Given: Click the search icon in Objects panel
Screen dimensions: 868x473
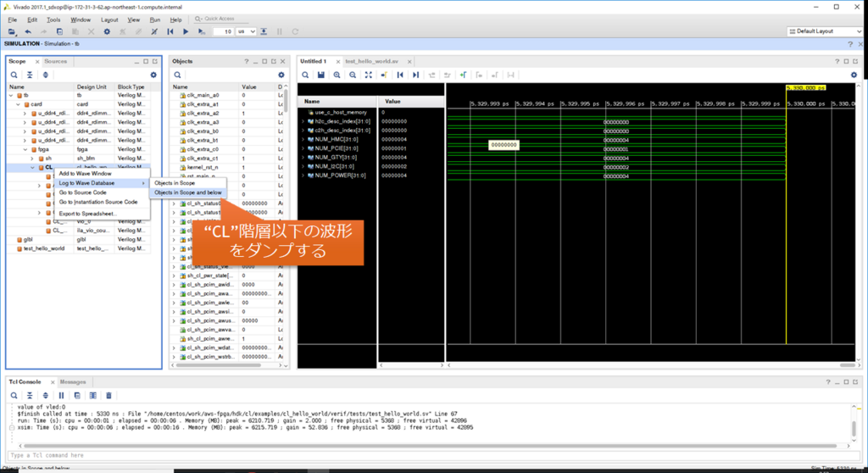Looking at the screenshot, I should tap(177, 75).
